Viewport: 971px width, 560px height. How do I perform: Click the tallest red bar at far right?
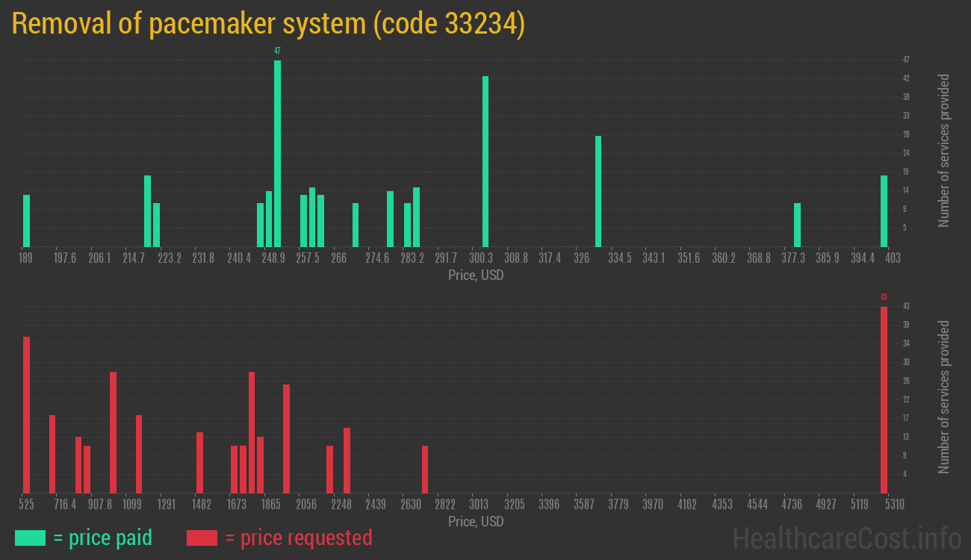pos(884,399)
